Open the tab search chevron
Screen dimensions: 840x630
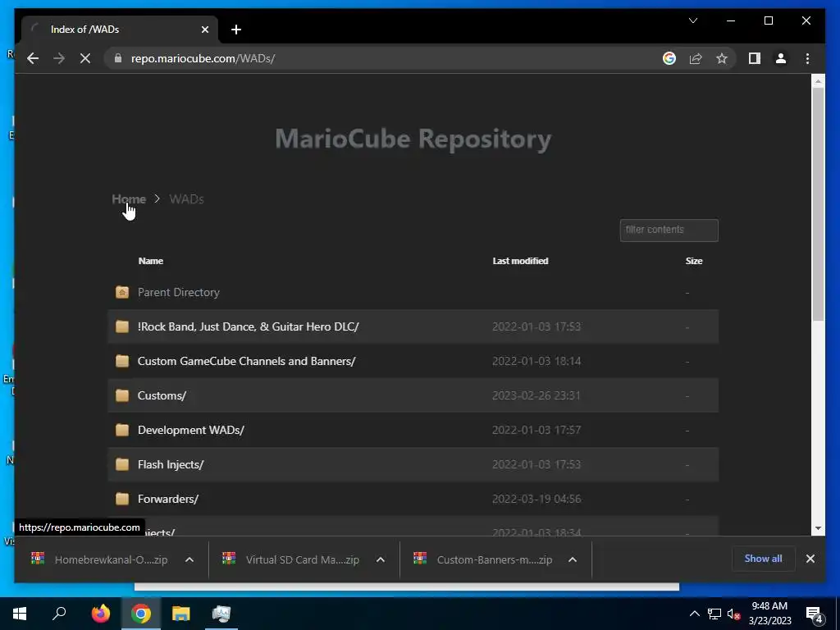coord(692,21)
